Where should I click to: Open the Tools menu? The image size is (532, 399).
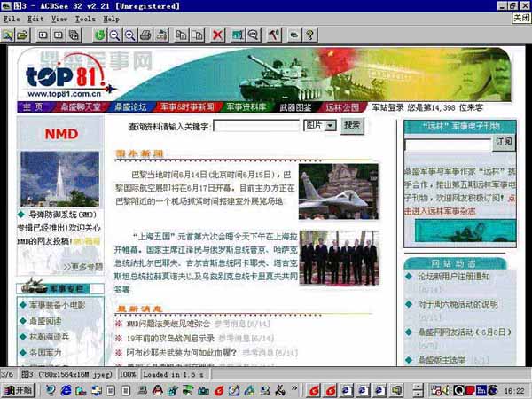[85, 18]
